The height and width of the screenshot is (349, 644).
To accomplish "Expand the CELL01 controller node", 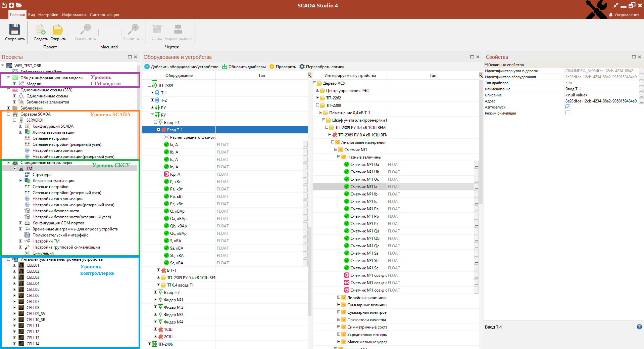I will click(14, 265).
